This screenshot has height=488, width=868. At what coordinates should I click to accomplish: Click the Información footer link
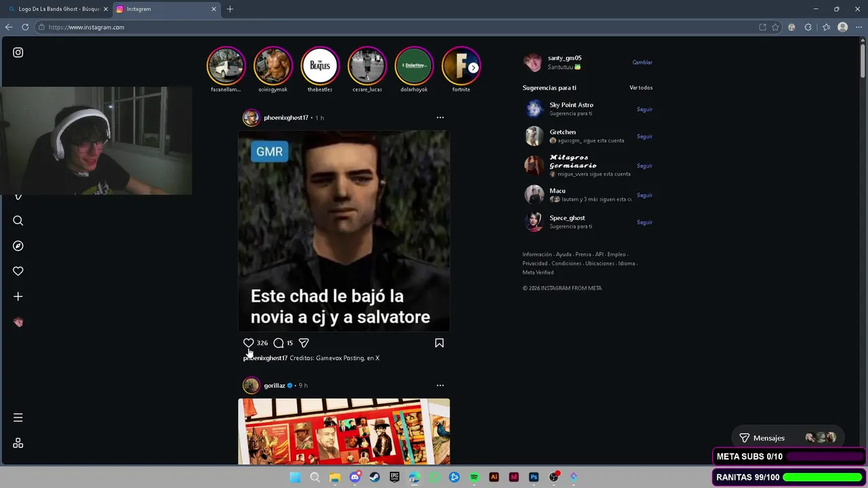(x=537, y=255)
